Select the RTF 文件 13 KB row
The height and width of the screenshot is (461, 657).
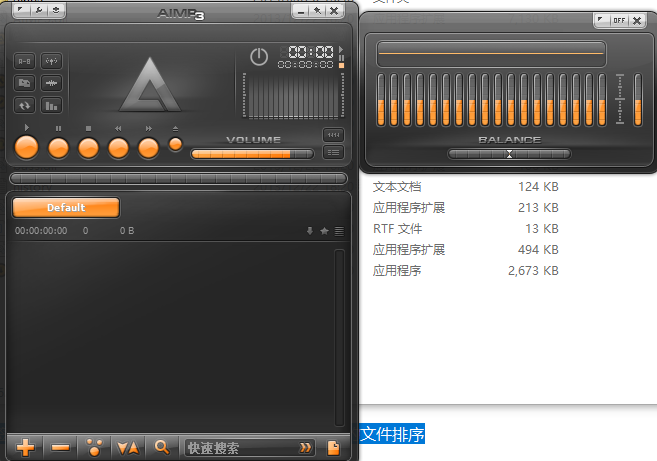466,228
